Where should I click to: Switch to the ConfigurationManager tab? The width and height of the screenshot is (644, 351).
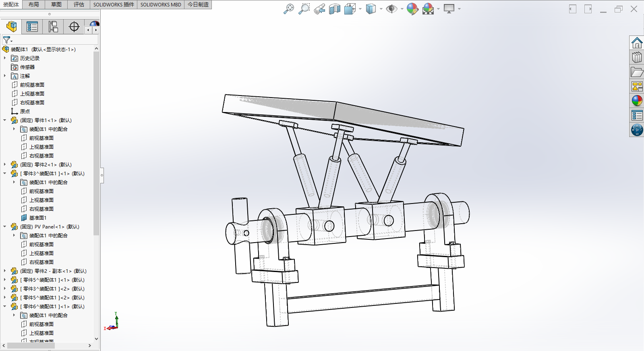click(53, 27)
